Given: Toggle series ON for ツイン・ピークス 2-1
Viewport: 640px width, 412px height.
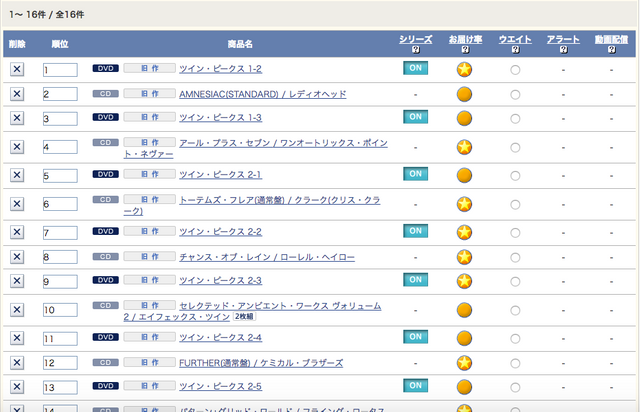Looking at the screenshot, I should (416, 174).
